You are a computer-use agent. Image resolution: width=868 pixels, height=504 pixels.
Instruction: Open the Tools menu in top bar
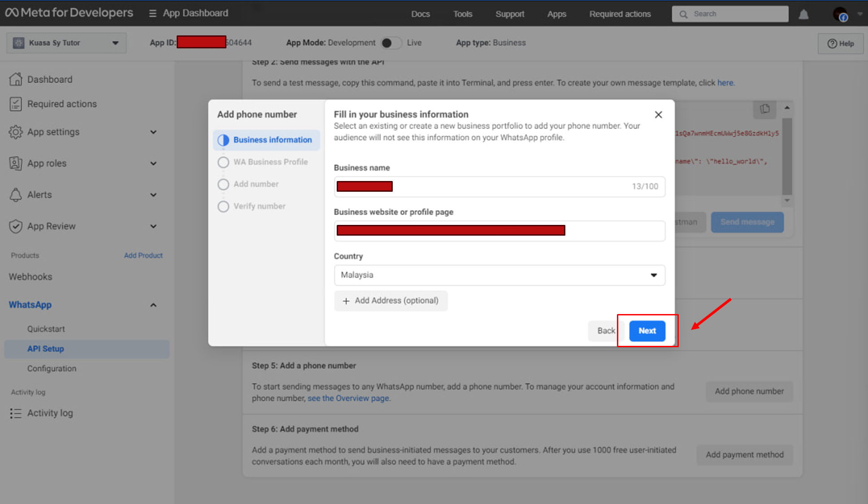(462, 14)
